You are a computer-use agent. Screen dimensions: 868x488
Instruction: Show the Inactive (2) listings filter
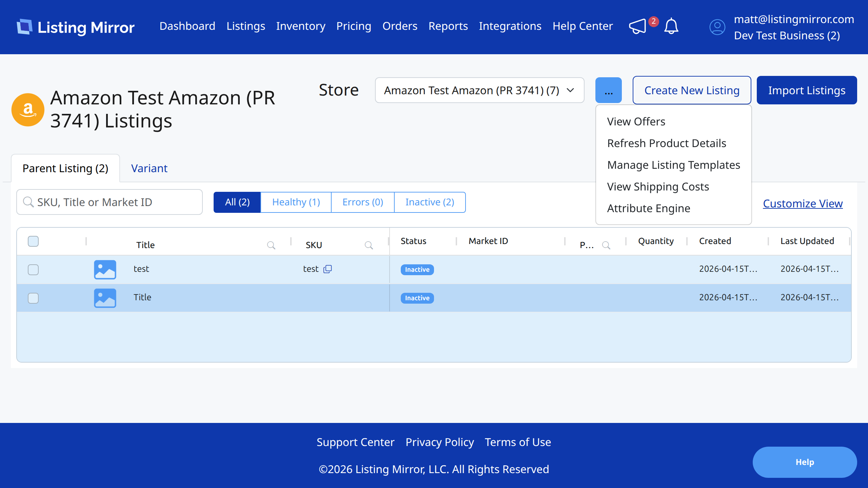pos(430,202)
